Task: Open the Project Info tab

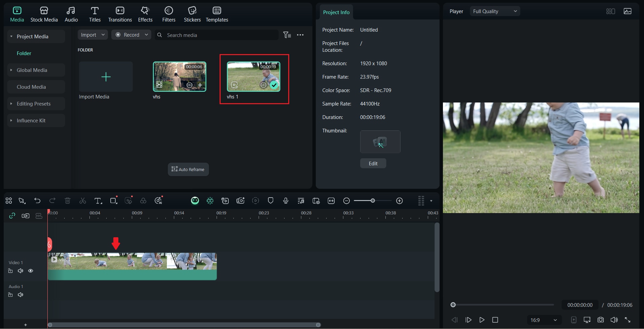Action: click(336, 12)
